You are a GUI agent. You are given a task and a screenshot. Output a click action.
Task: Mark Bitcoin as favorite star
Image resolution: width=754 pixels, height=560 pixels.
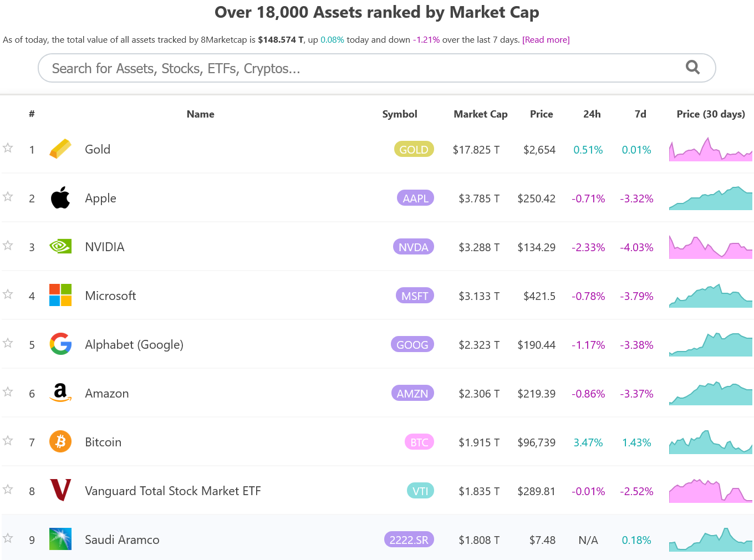point(8,441)
